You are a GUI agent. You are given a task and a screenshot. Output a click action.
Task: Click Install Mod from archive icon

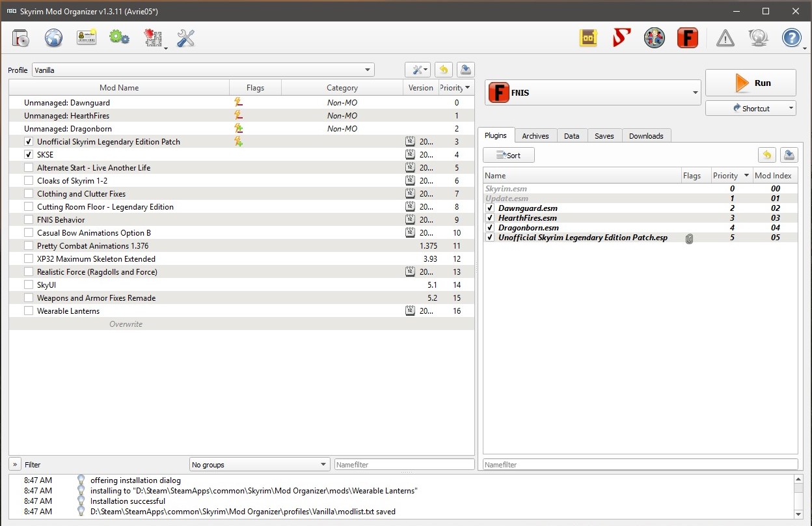tap(21, 38)
